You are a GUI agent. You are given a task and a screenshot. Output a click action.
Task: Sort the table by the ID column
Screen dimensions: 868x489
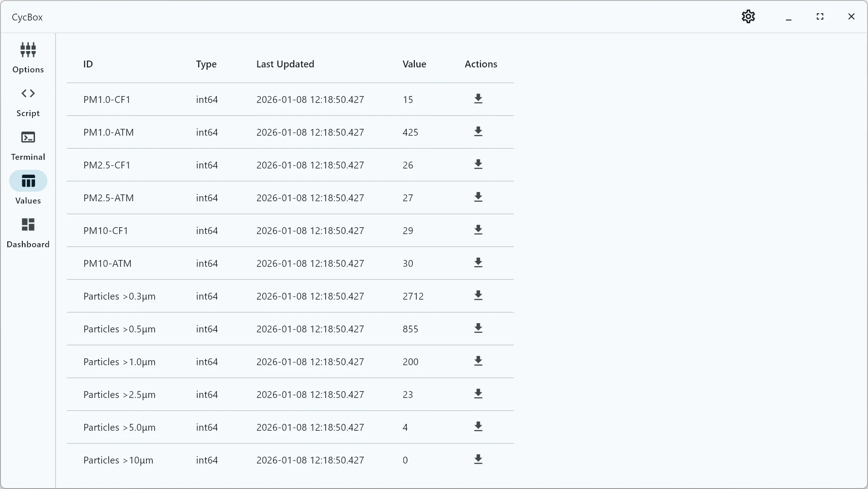coord(88,64)
